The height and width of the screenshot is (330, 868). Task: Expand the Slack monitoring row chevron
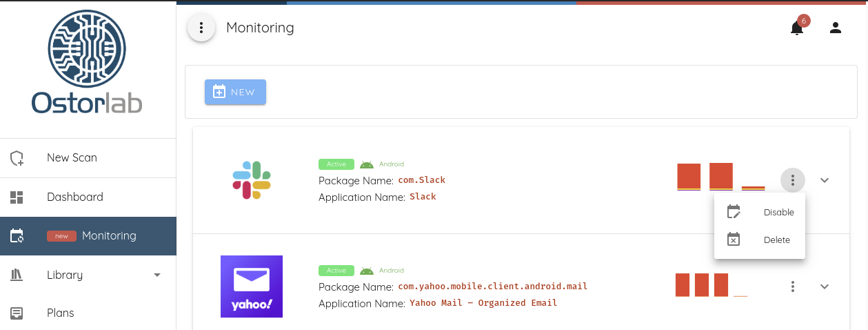tap(825, 180)
